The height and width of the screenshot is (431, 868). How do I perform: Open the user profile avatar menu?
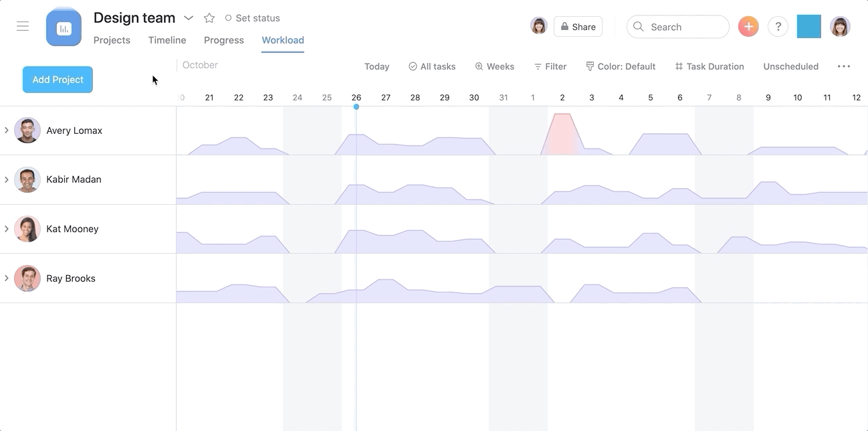coord(840,27)
